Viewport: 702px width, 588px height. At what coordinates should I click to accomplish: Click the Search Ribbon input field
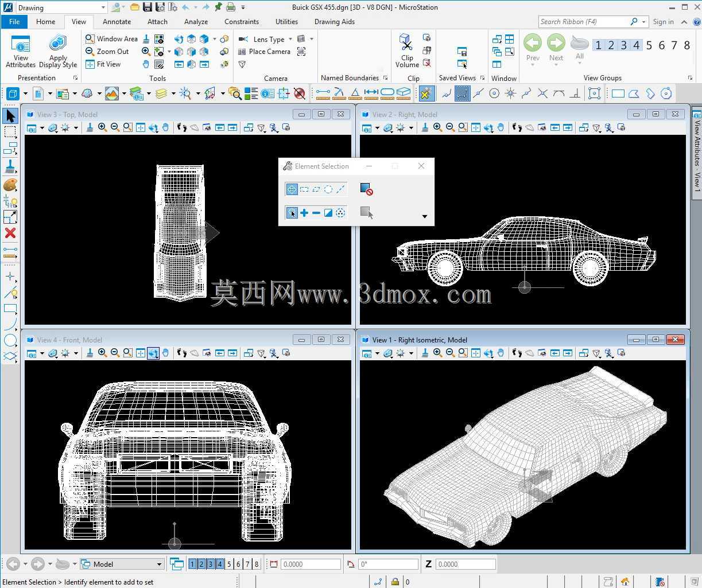(588, 22)
